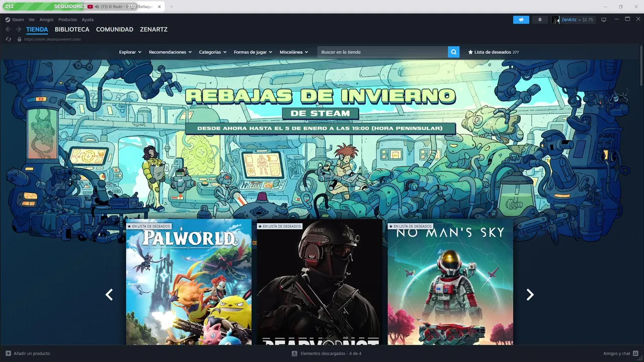This screenshot has height=362, width=644.
Task: Open the Palworld game capsule
Action: pyautogui.click(x=189, y=282)
